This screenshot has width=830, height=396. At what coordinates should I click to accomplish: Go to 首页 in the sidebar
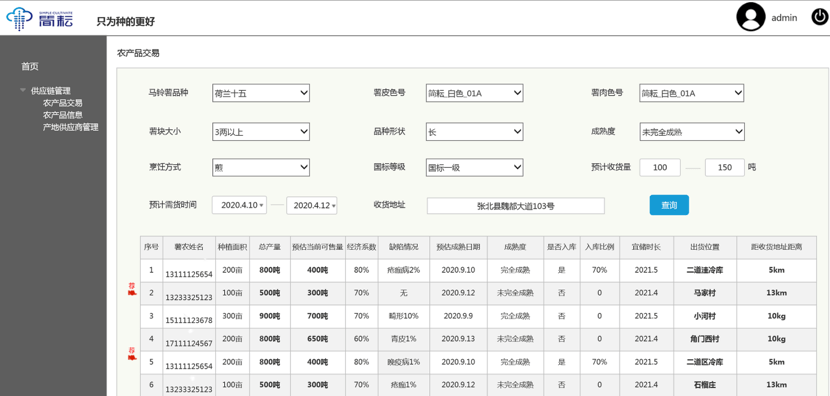click(30, 66)
